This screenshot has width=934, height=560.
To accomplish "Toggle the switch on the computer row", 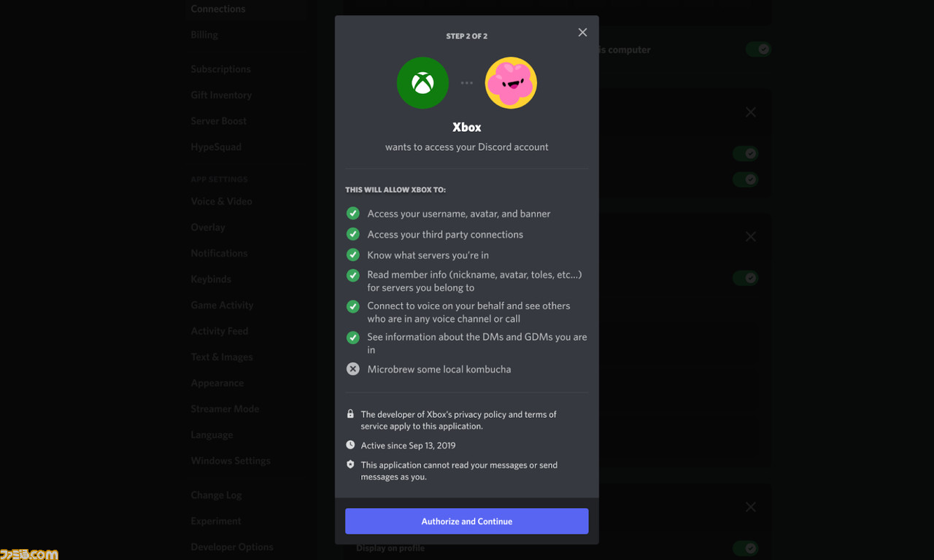I will (x=758, y=50).
